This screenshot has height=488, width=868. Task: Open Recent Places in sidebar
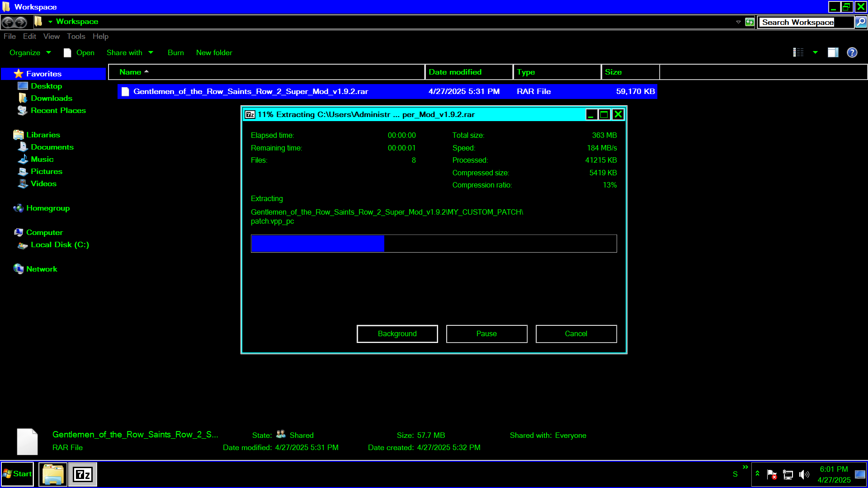tap(58, 110)
